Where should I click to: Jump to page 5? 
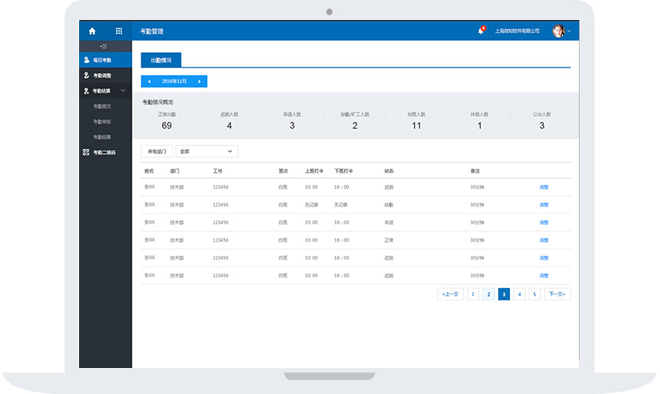(x=535, y=294)
